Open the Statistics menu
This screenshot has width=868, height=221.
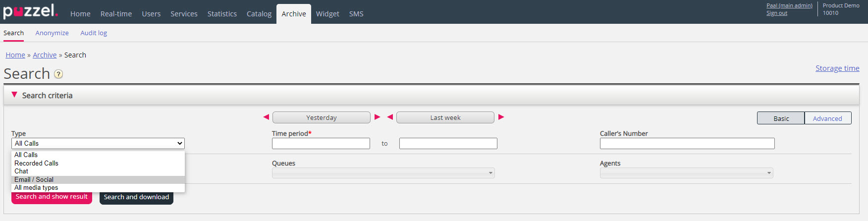tap(222, 14)
